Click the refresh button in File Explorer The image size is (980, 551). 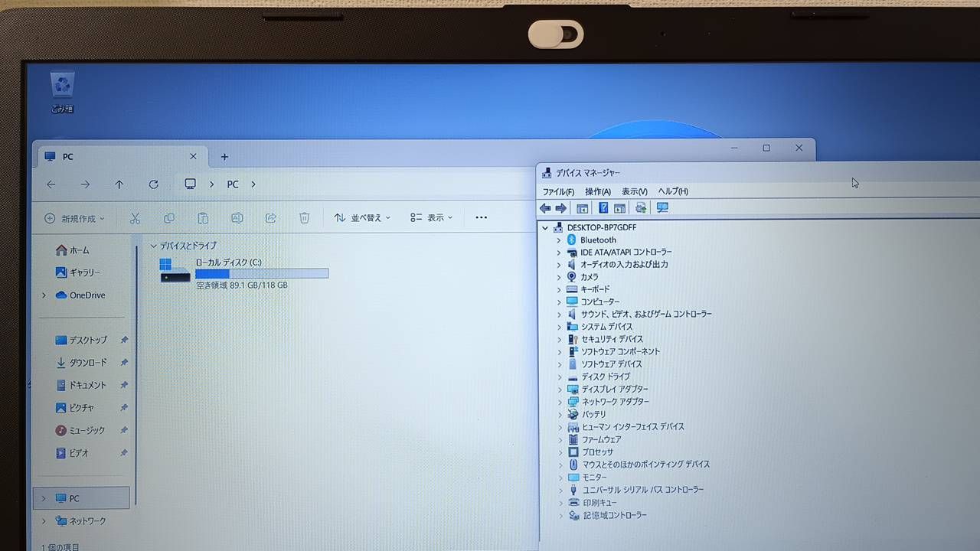pos(154,184)
